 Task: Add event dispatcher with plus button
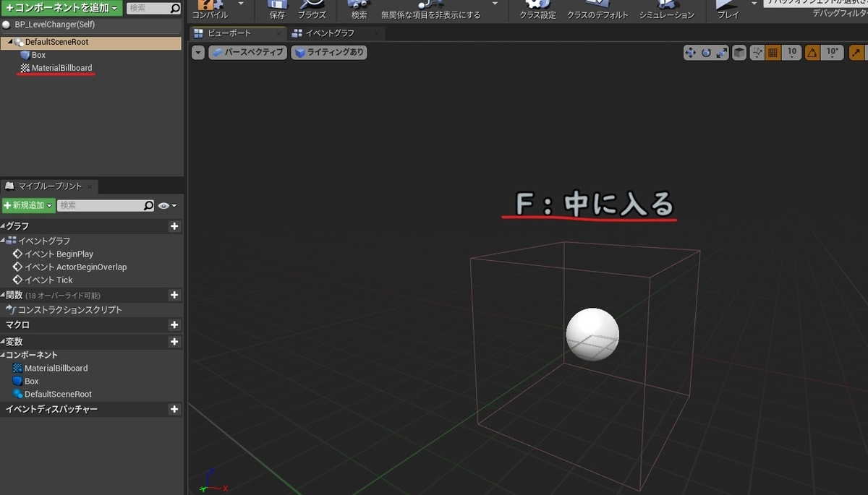tap(174, 409)
